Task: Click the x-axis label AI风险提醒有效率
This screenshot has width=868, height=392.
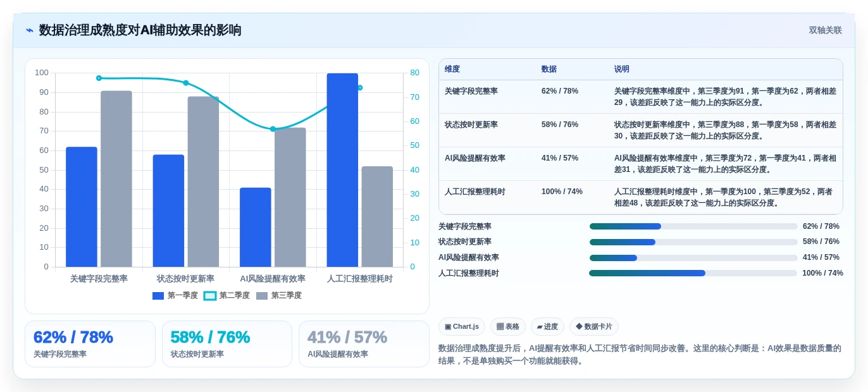Action: coord(273,279)
